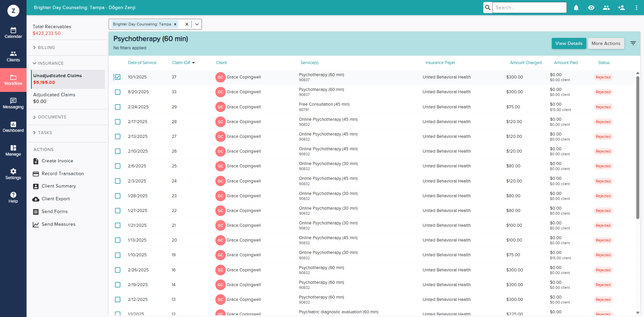Viewport: 644px width, 317px height.
Task: Click Client Export action
Action: coord(51,199)
